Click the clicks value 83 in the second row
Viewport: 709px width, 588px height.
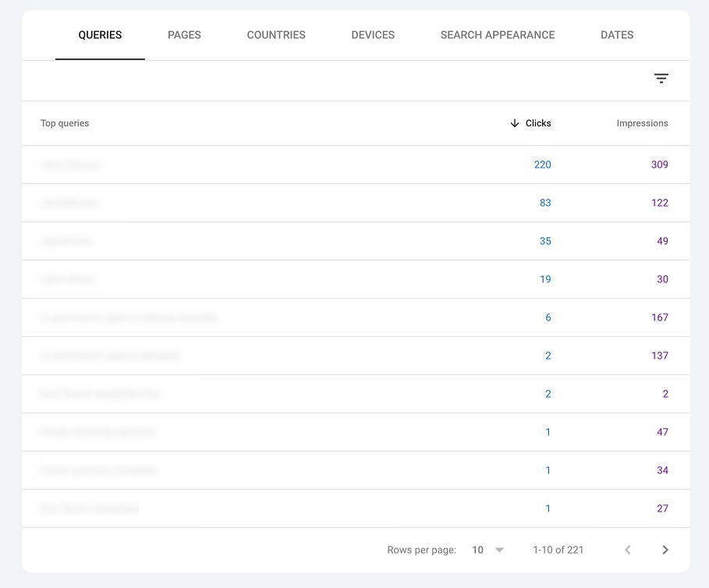coord(545,203)
